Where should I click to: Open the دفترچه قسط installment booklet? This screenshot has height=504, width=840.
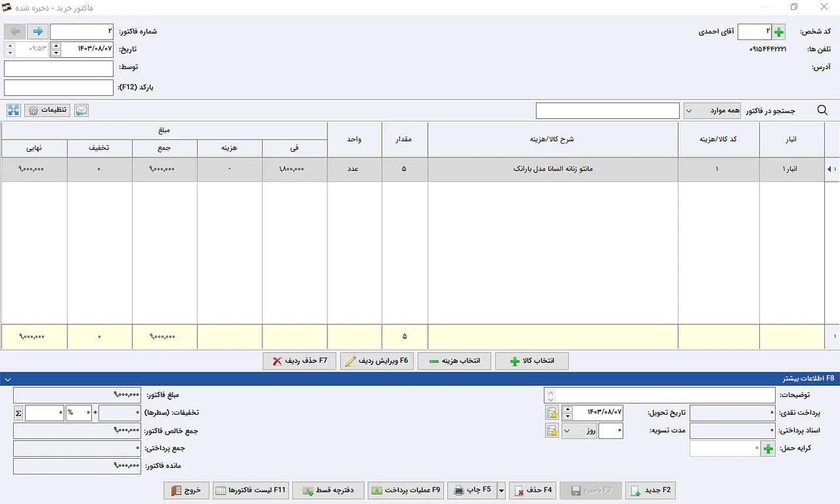point(328,490)
